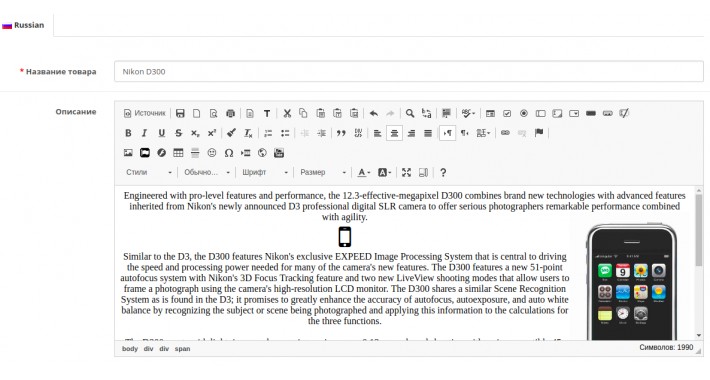Click the About question mark icon
This screenshot has width=710, height=380.
pos(443,173)
